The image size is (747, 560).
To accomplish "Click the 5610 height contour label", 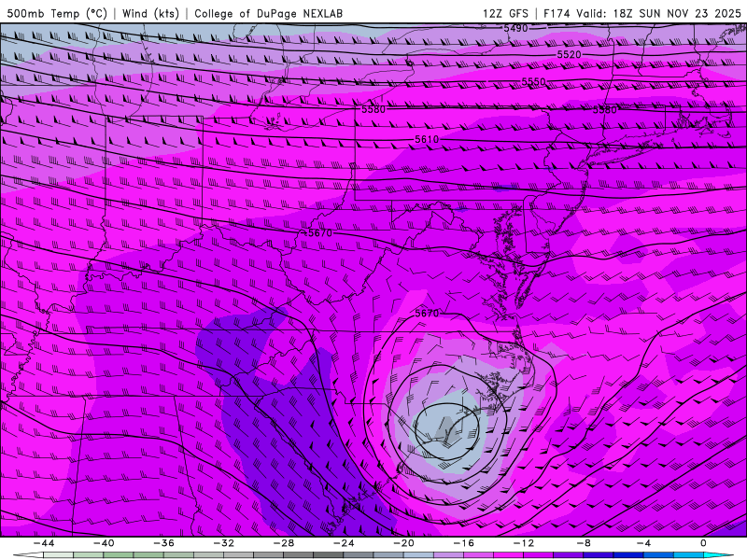I will coord(427,139).
